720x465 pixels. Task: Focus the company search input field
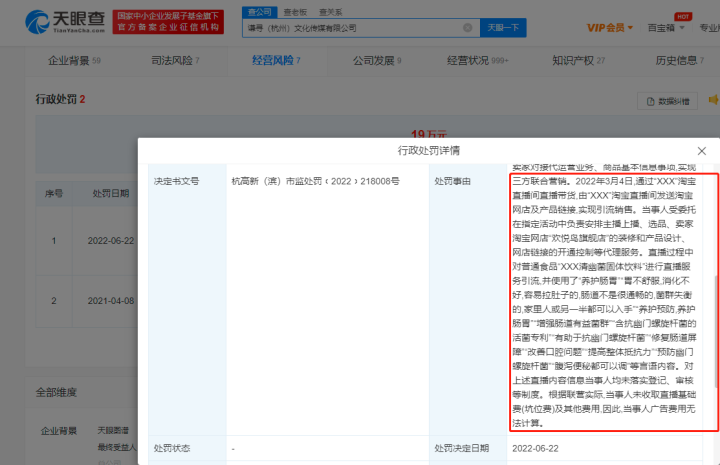pos(361,28)
